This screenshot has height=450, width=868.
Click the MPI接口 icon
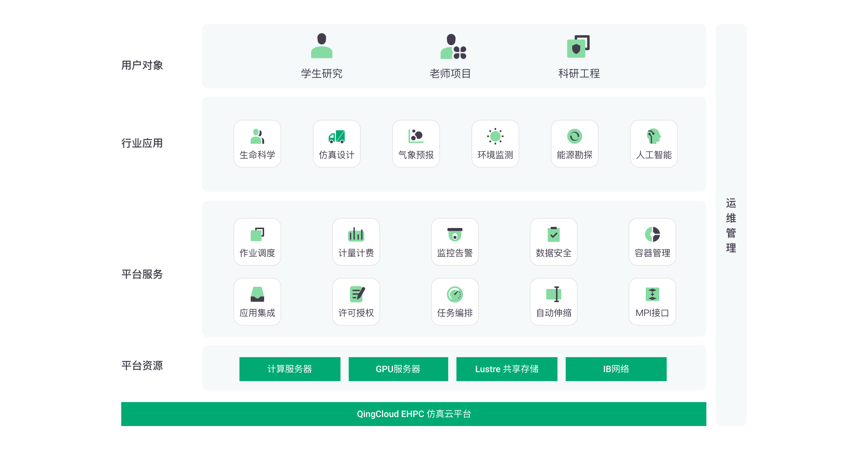tap(652, 294)
